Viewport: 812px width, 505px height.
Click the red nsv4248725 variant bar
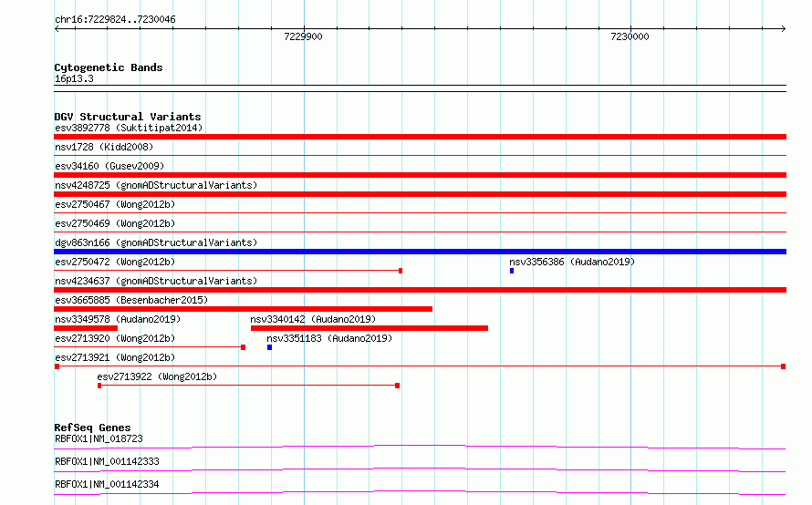click(x=420, y=194)
